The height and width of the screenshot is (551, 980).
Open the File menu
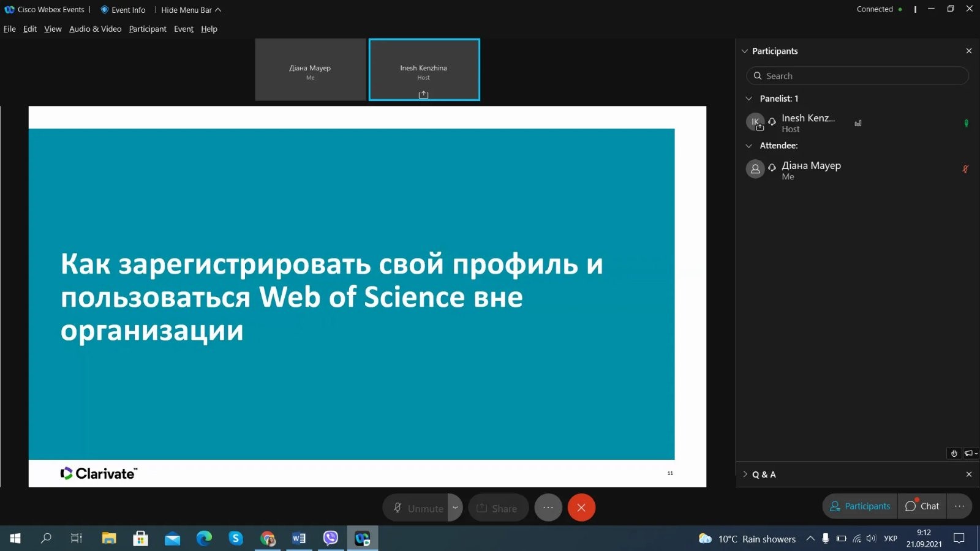[x=10, y=29]
